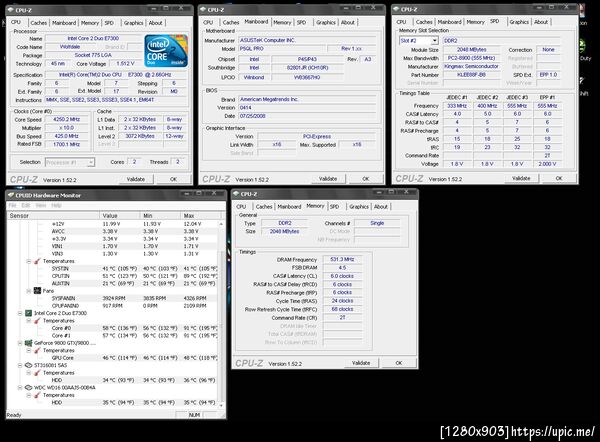
Task: Open CPU tab in the Mainboard window
Action: [x=208, y=23]
